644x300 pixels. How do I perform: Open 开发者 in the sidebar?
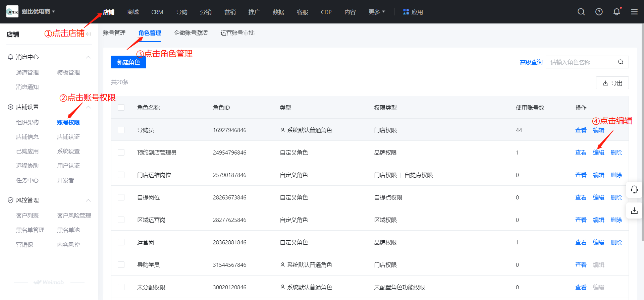(x=65, y=180)
